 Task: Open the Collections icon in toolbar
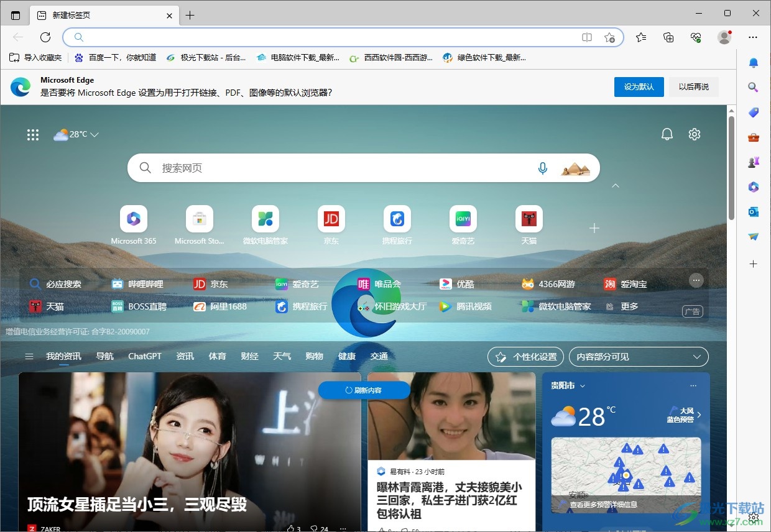click(x=668, y=37)
